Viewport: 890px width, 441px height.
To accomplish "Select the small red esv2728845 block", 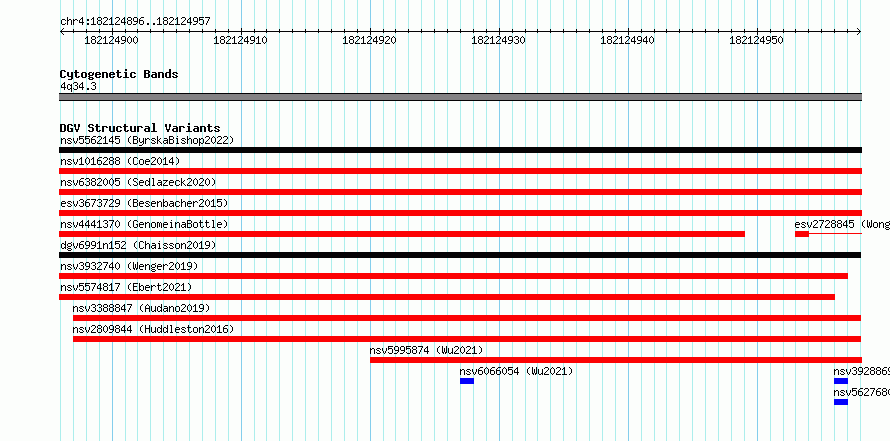I will click(x=801, y=234).
